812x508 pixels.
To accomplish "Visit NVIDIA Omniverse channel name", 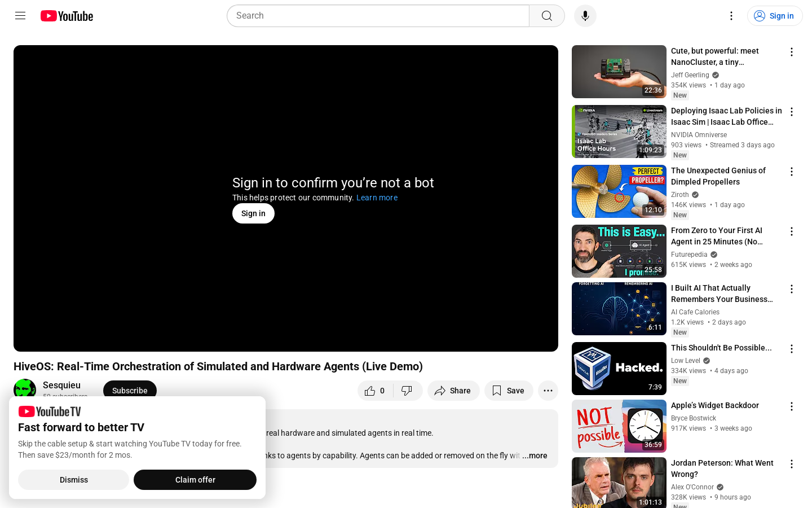I will coord(699,135).
